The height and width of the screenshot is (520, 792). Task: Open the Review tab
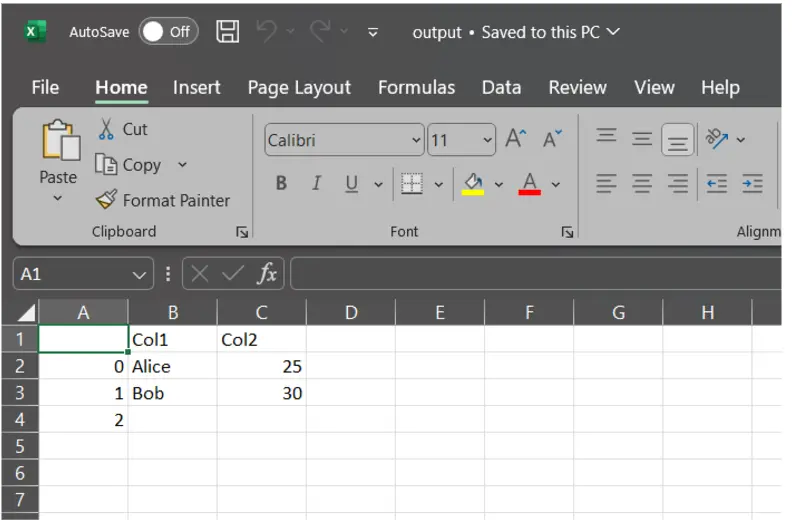577,87
